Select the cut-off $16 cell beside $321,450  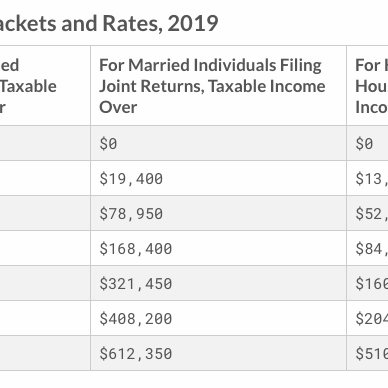(367, 283)
